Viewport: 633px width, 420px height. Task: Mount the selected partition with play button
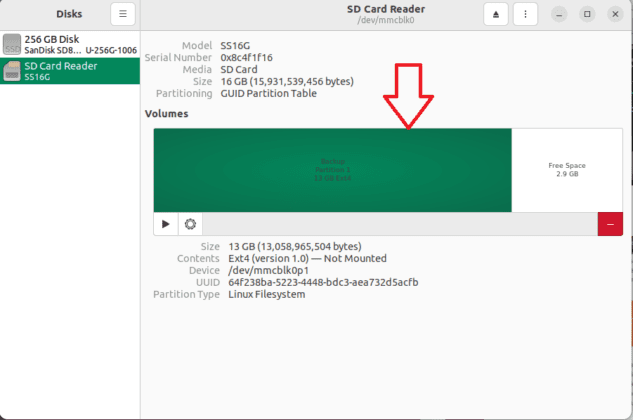tap(166, 225)
